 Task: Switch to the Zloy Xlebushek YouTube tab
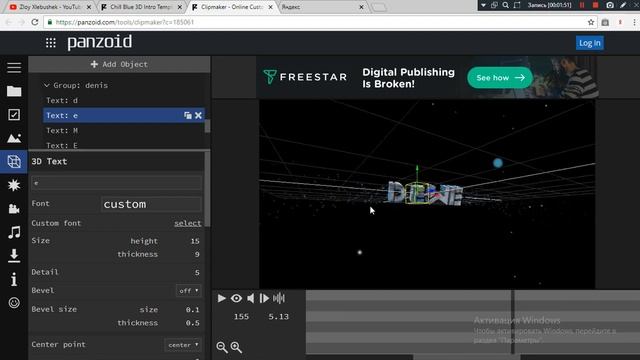[x=49, y=7]
